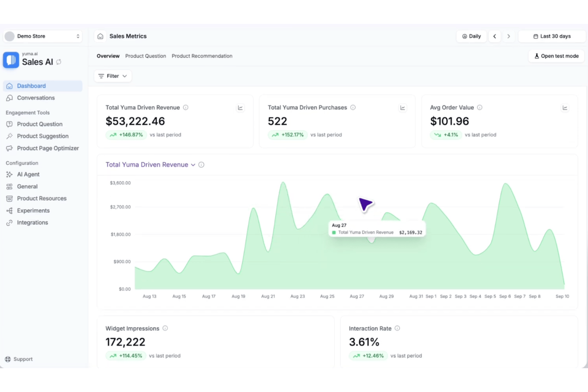Click info icon beside Interaction Rate
The width and height of the screenshot is (588, 392).
coord(397,328)
